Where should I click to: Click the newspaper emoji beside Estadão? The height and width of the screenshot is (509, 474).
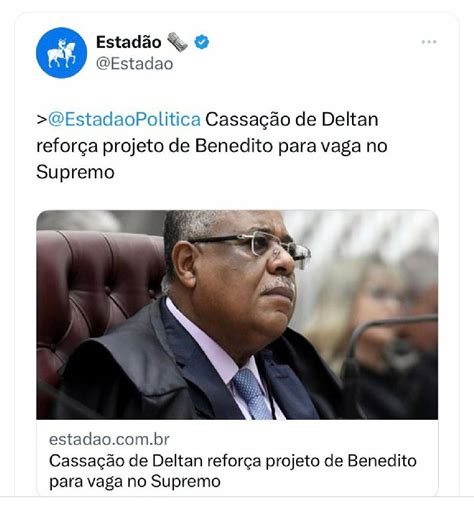[178, 42]
